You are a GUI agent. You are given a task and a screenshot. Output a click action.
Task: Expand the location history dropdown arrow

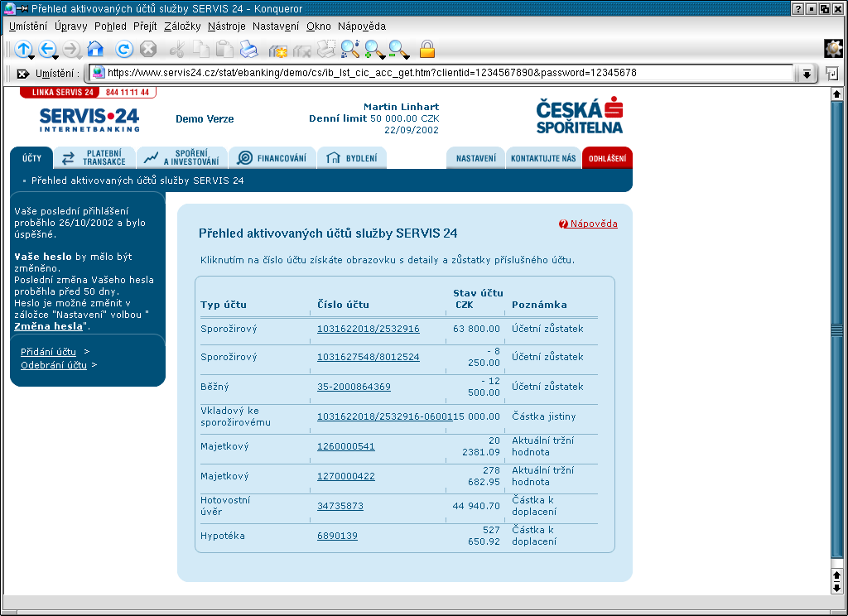(807, 74)
